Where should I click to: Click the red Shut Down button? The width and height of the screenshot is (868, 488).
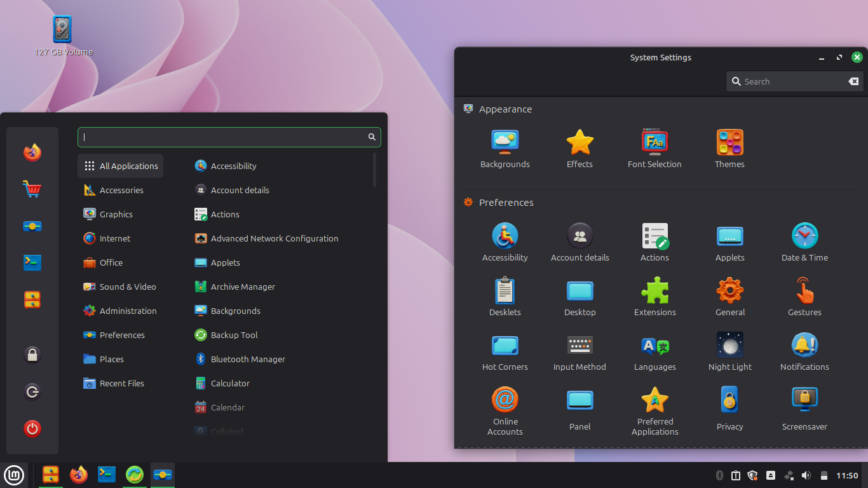point(32,428)
